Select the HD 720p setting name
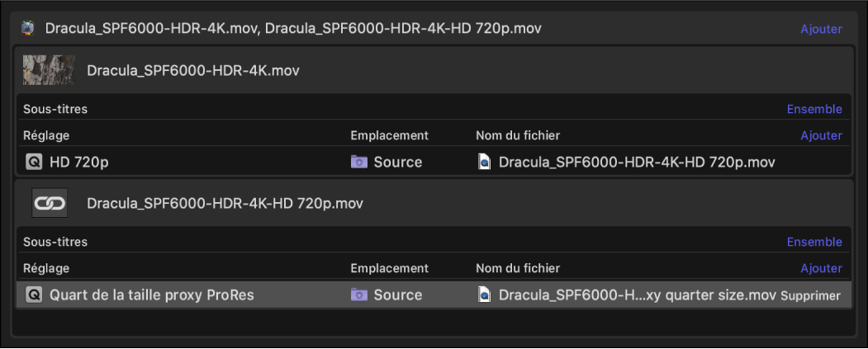Screen dimensions: 868x349 (79, 163)
